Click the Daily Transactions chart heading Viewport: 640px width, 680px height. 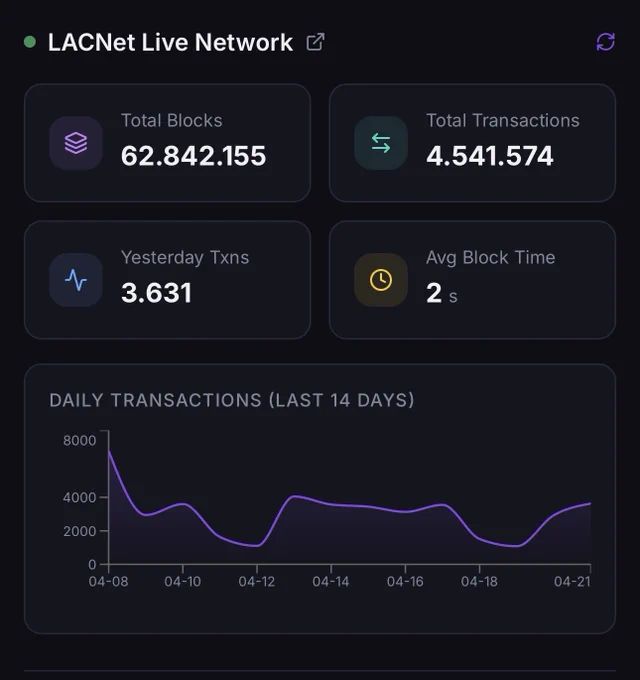232,400
